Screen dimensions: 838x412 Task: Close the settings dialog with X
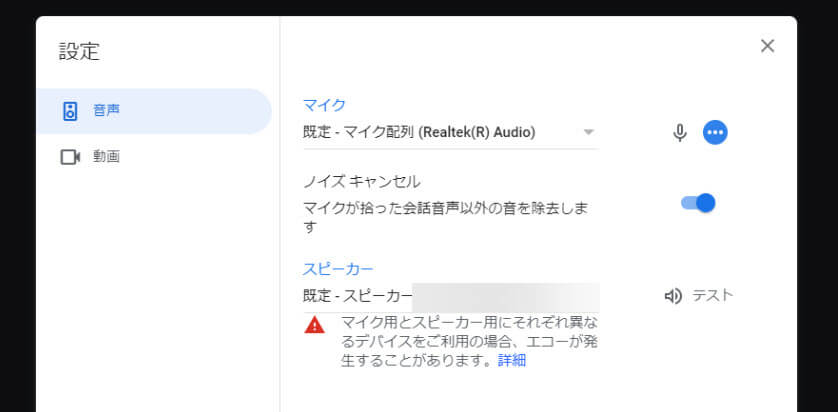pos(767,46)
